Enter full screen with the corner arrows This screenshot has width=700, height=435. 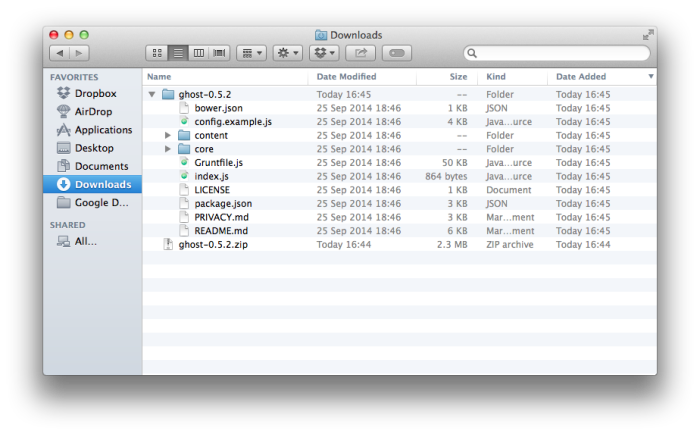click(648, 34)
